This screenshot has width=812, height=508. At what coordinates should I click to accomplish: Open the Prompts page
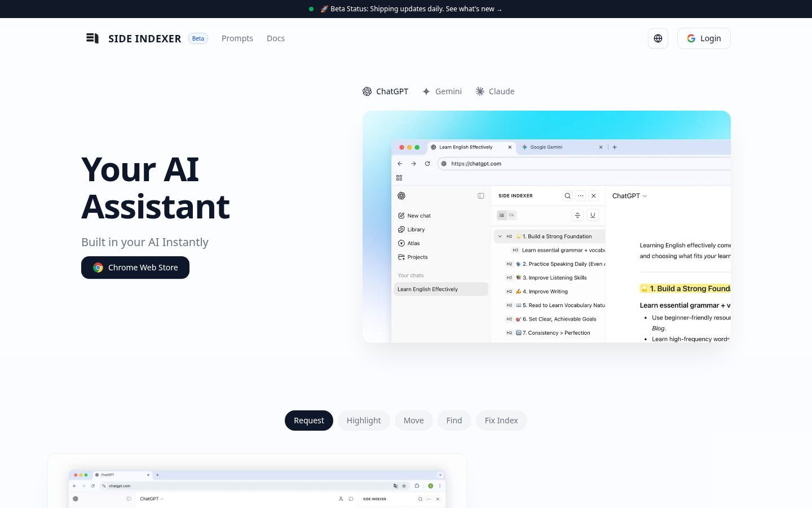coord(237,38)
